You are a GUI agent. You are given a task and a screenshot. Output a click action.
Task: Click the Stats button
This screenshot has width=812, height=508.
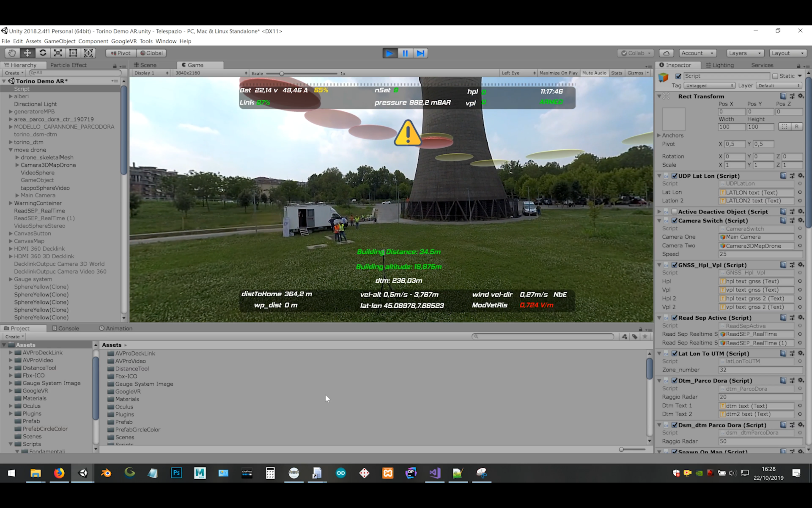pyautogui.click(x=617, y=73)
